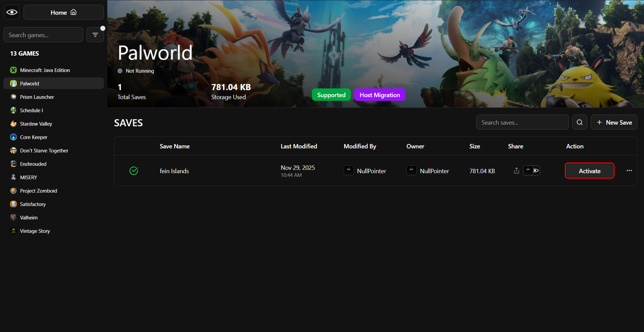Click the Schedule I game icon
This screenshot has width=644, height=332.
point(13,110)
